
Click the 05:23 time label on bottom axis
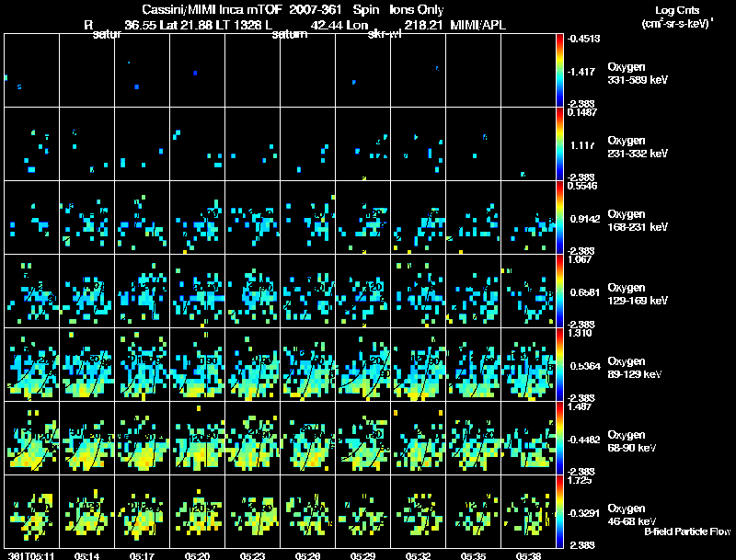pos(252,556)
